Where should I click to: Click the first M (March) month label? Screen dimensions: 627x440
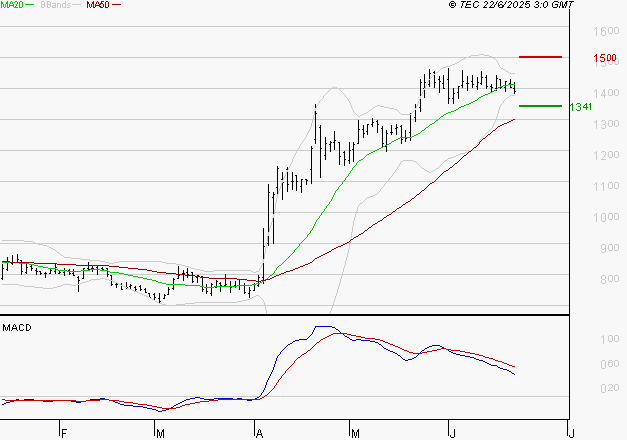coord(160,434)
